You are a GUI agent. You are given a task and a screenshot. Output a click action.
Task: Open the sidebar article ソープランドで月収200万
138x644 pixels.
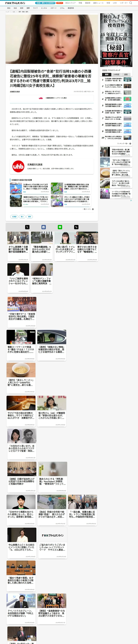point(116,194)
